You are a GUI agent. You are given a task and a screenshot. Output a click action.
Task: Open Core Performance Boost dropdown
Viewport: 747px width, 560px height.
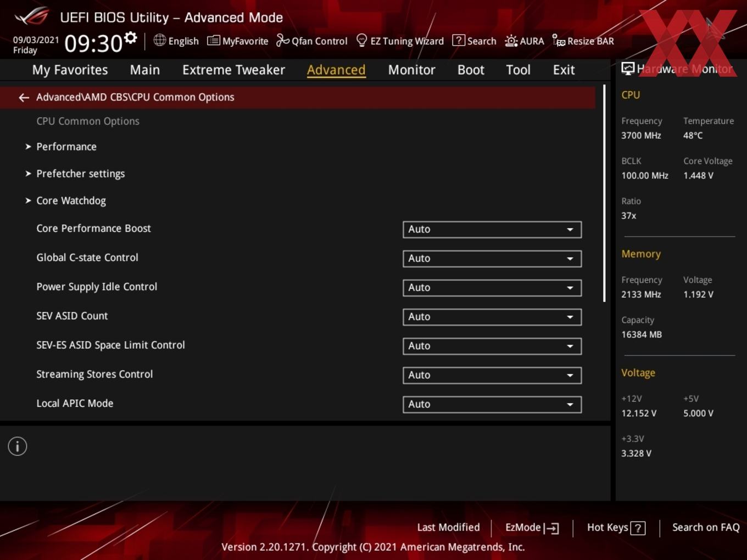pos(492,229)
